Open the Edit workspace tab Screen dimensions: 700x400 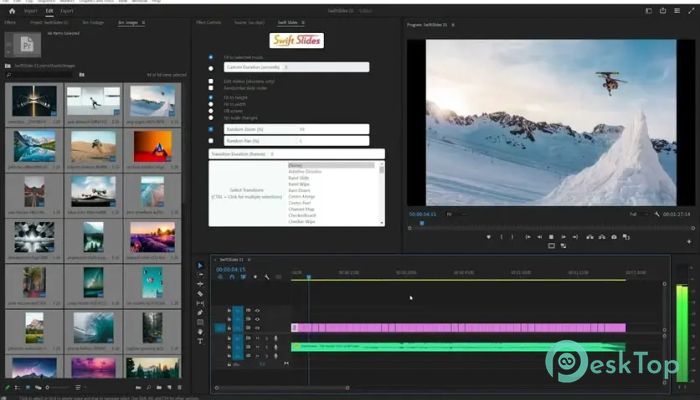click(x=49, y=11)
